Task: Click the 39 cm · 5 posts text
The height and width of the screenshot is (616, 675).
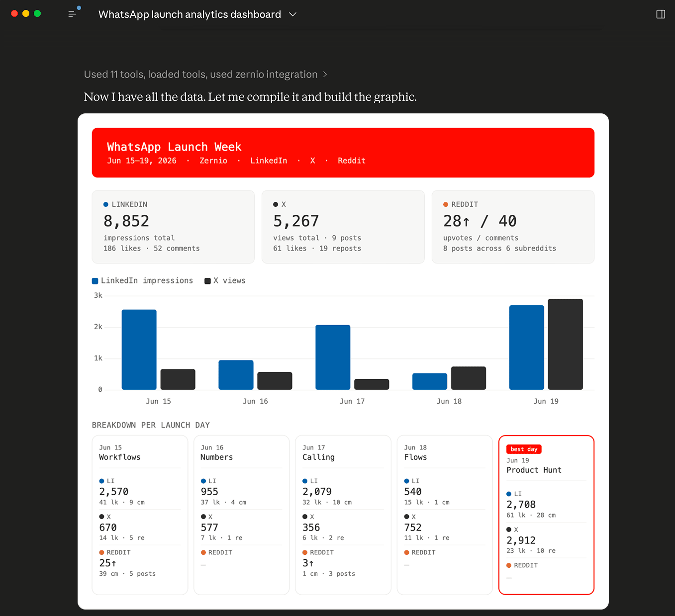Action: pyautogui.click(x=127, y=574)
